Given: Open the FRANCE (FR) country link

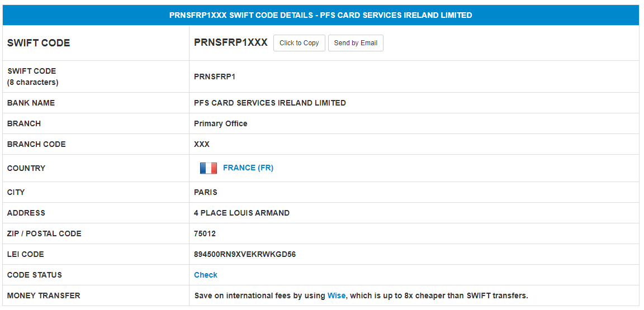Looking at the screenshot, I should [x=248, y=168].
